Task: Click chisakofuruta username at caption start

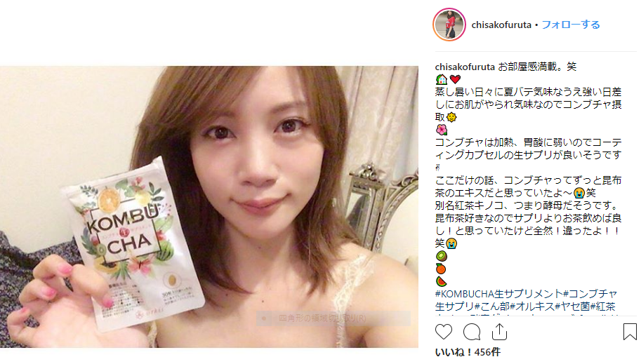Action: 465,67
